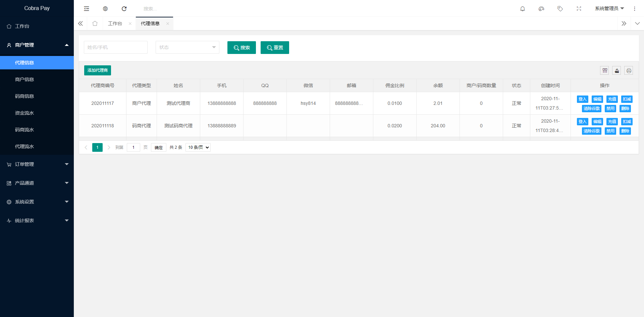Click the green 重置 button

pos(275,48)
